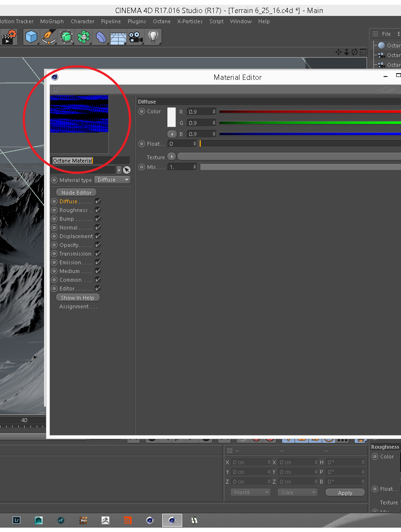Open the Material type Diffuse dropdown
401x532 pixels.
113,180
